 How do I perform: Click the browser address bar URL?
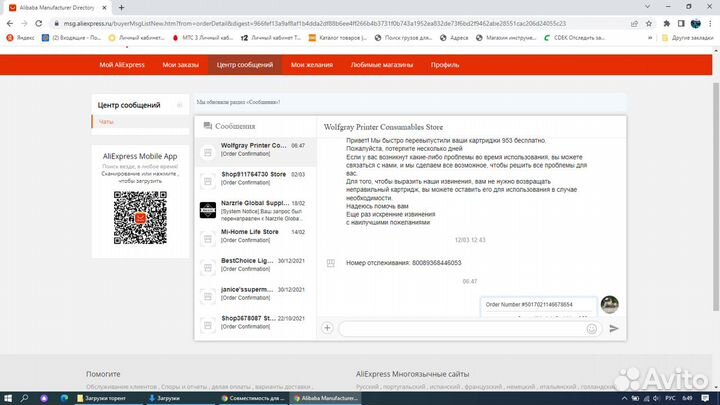click(315, 23)
